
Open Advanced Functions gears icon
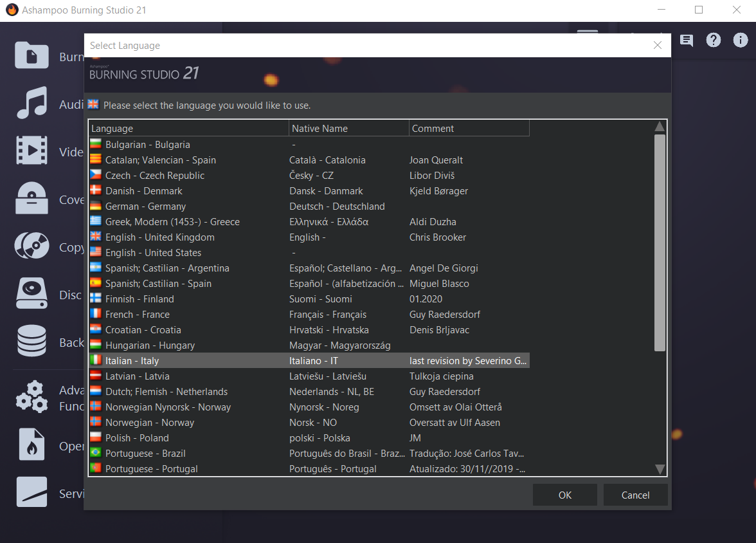tap(32, 397)
